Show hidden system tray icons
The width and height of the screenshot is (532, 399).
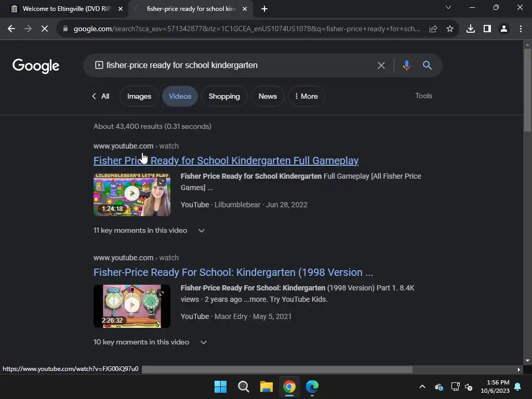pos(422,387)
